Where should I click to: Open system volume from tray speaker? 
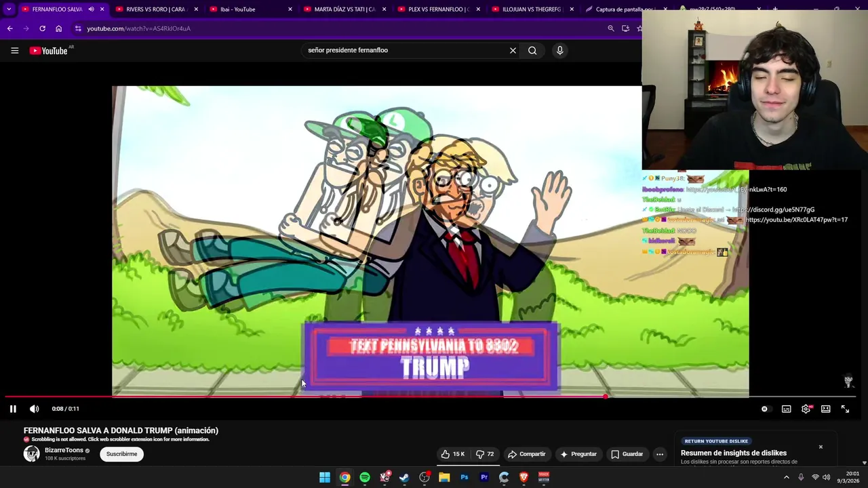tap(826, 477)
